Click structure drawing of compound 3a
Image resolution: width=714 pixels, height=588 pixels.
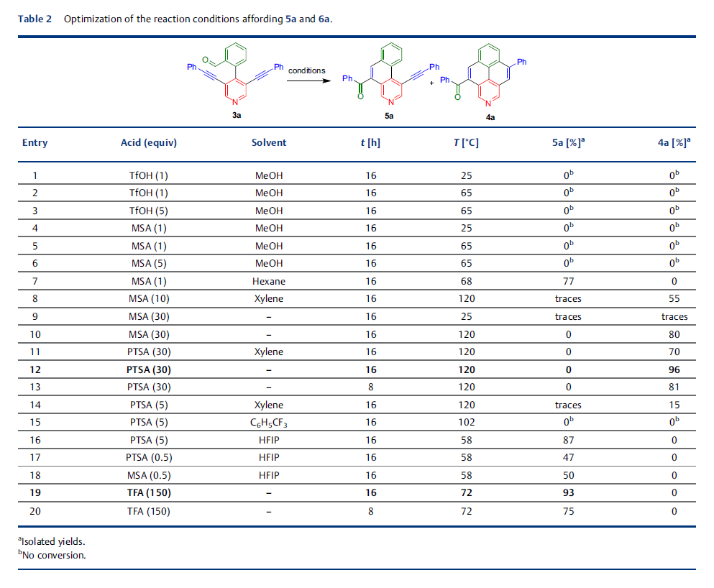(x=236, y=81)
